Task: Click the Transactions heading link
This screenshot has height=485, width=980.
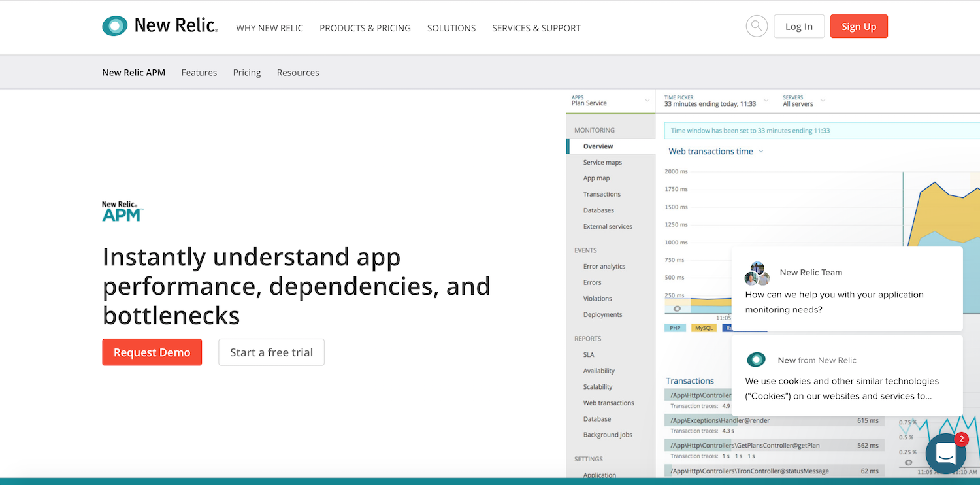Action: click(690, 381)
